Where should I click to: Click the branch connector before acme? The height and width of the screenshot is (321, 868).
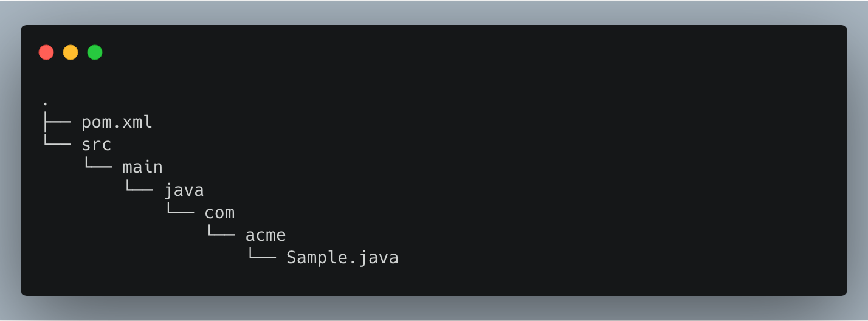tap(221, 234)
